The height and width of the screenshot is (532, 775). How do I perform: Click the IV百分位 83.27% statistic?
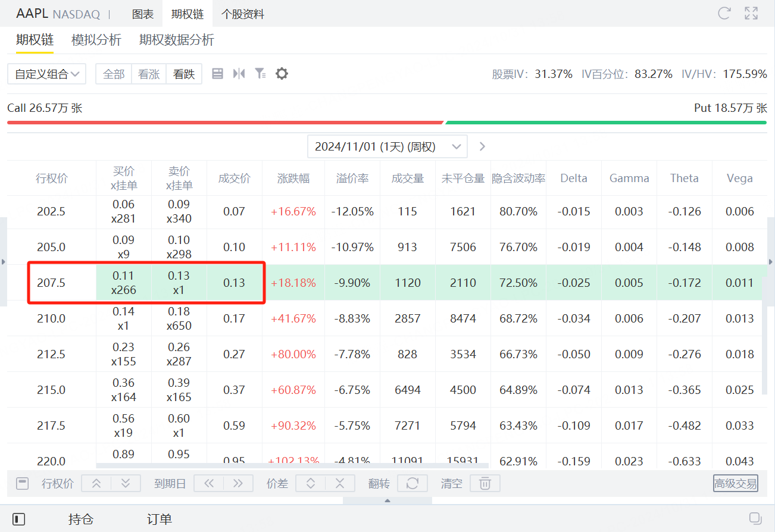(x=627, y=74)
